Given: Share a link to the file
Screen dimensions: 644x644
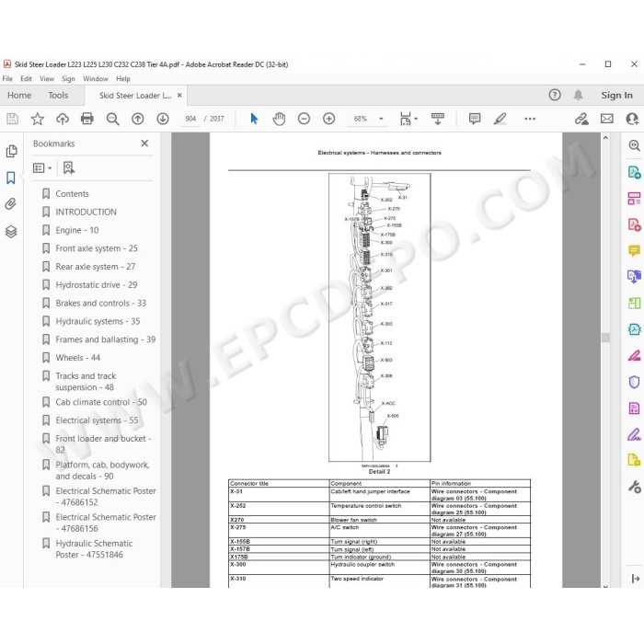Looking at the screenshot, I should click(581, 119).
